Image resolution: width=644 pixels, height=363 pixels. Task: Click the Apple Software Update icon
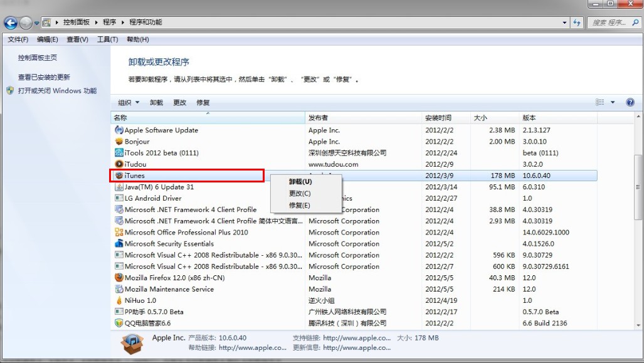tap(119, 130)
